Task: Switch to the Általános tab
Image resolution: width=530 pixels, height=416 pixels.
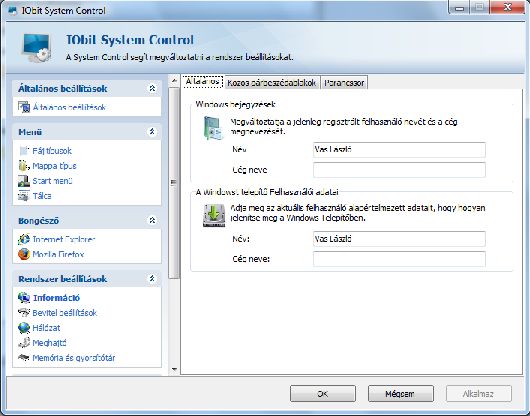Action: click(x=203, y=82)
